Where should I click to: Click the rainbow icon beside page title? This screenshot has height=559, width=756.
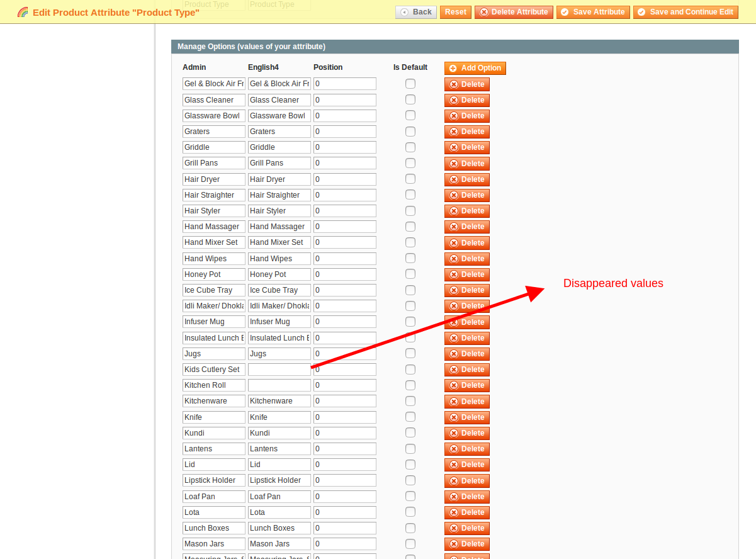(x=23, y=12)
